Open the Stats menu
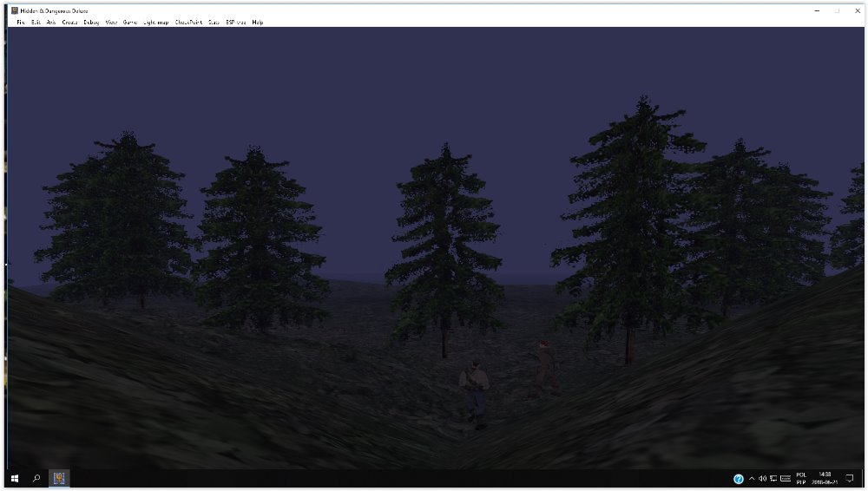The image size is (868, 491). (214, 22)
